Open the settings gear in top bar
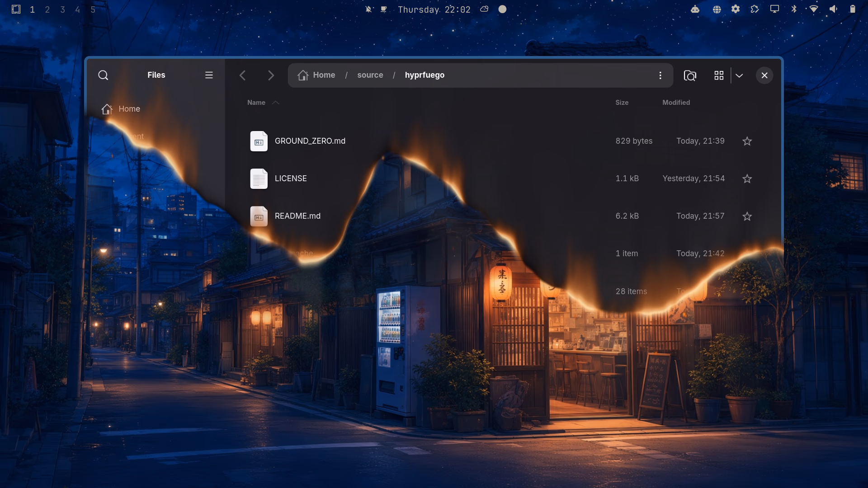The width and height of the screenshot is (868, 488). pyautogui.click(x=736, y=9)
